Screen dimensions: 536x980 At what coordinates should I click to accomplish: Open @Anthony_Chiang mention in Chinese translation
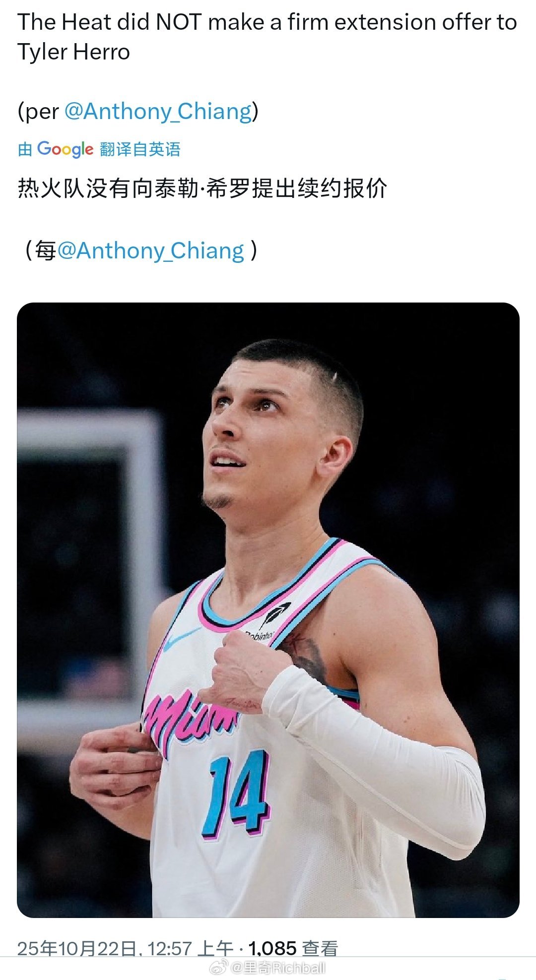point(151,250)
